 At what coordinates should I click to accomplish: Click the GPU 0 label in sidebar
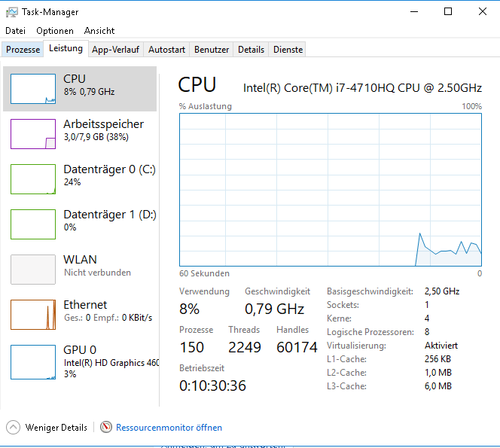click(80, 350)
